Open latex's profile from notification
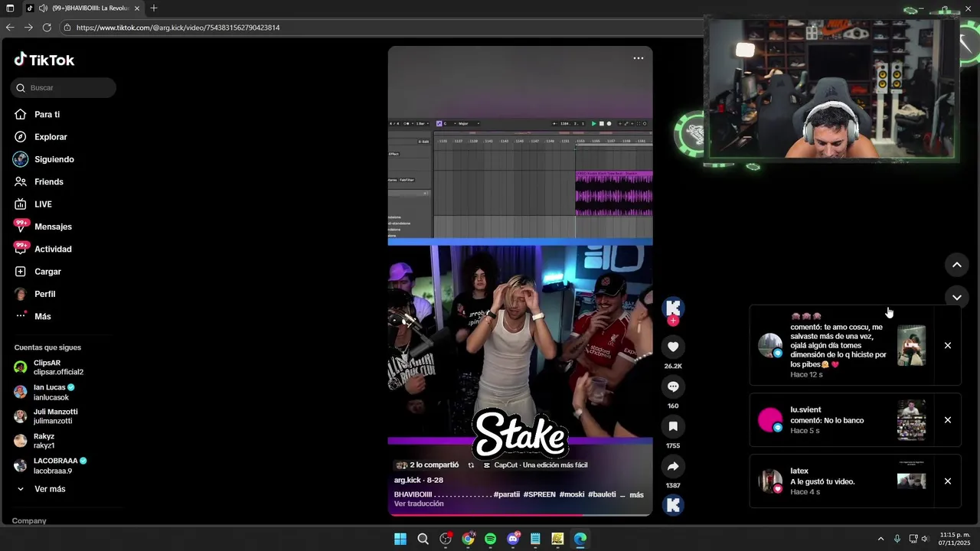Screen dimensions: 980x551 770,481
